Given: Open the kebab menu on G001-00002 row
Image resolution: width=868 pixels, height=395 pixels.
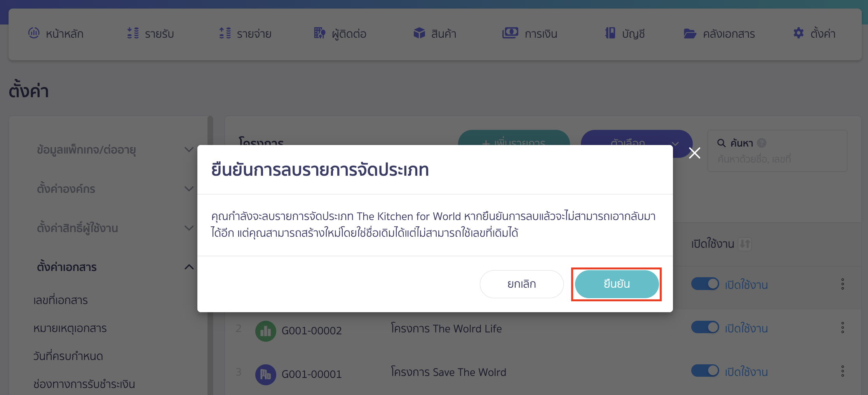Looking at the screenshot, I should (x=842, y=328).
